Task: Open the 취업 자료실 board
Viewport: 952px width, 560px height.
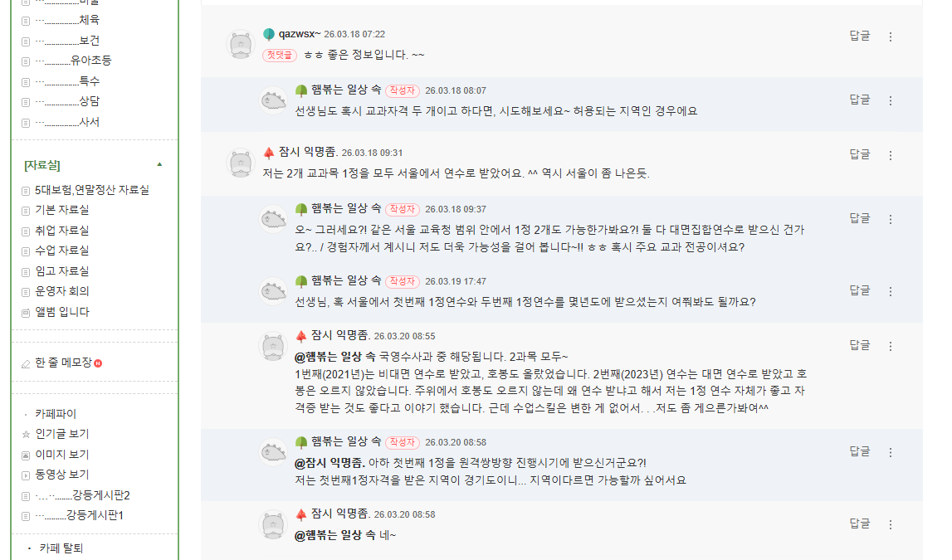Action: tap(61, 231)
